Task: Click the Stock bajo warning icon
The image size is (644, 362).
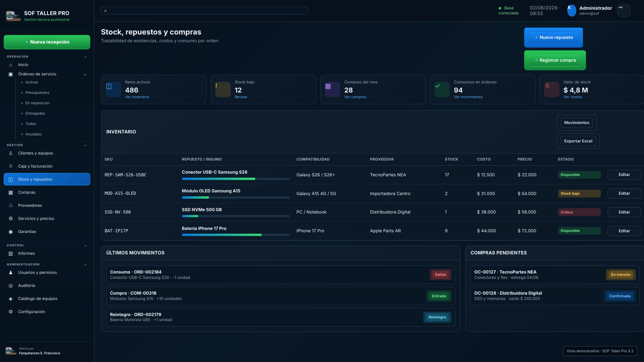Action: [x=223, y=90]
